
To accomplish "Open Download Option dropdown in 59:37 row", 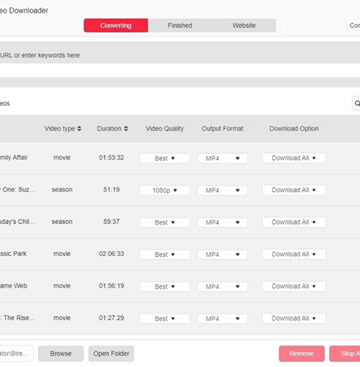I will [x=294, y=222].
